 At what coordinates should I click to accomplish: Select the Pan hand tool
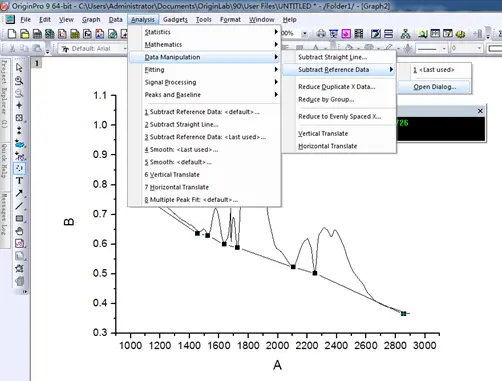tap(19, 231)
